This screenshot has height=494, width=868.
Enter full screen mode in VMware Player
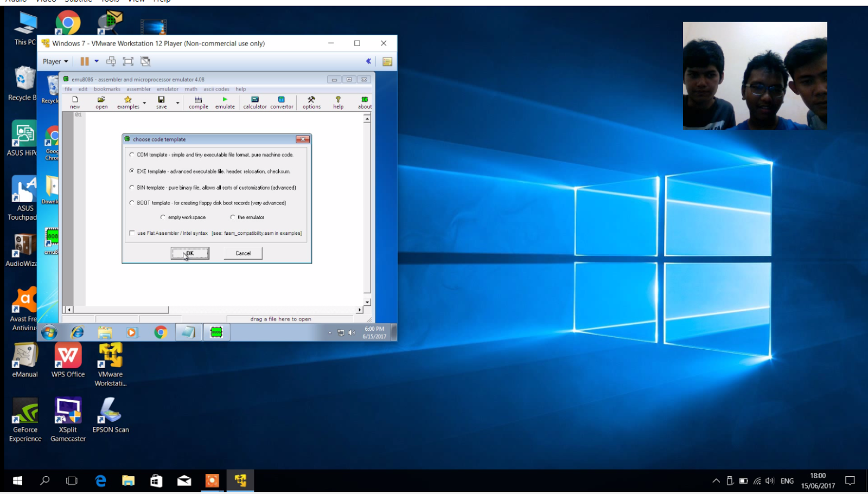[128, 61]
